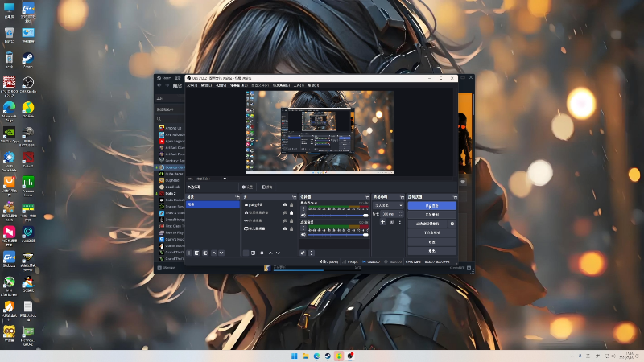
Task: Move scene down arrow in Scenes panel
Action: pyautogui.click(x=221, y=253)
